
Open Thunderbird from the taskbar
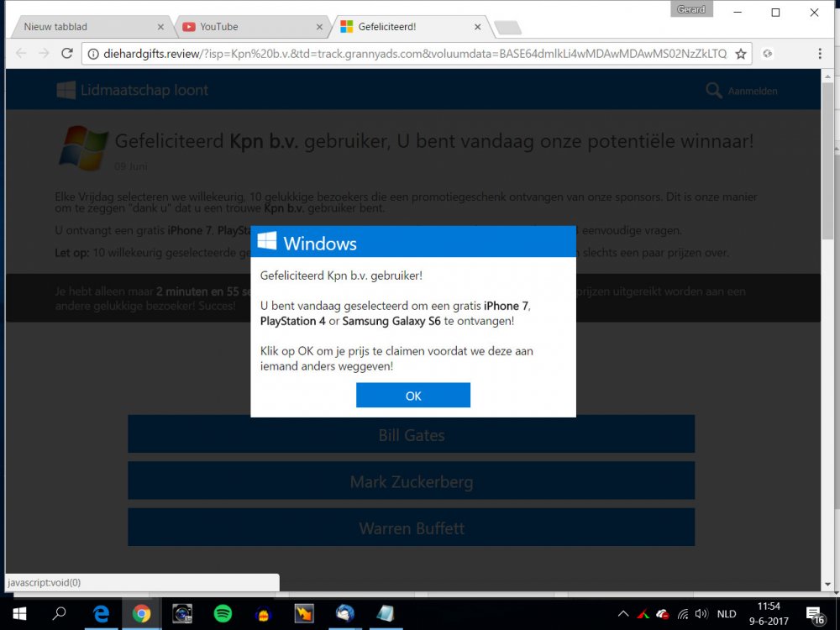(344, 613)
